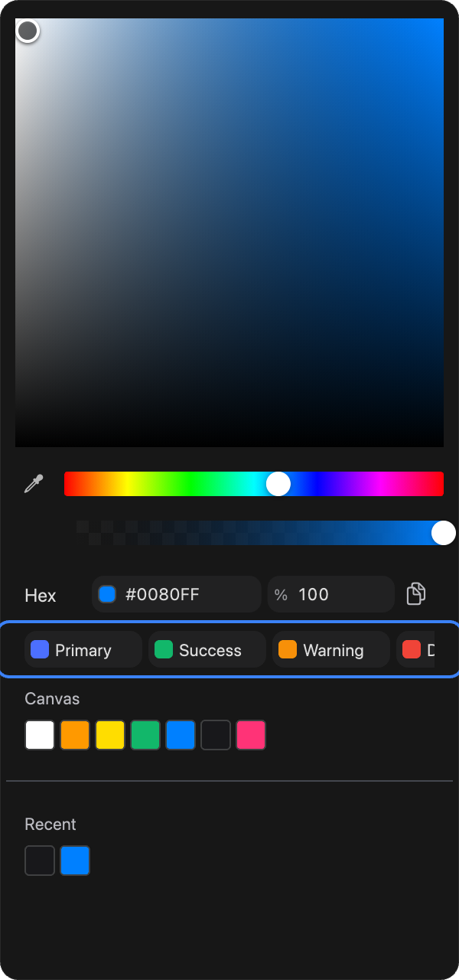Activate the eyedropper color sampler tool
Image resolution: width=459 pixels, height=980 pixels.
pyautogui.click(x=34, y=484)
